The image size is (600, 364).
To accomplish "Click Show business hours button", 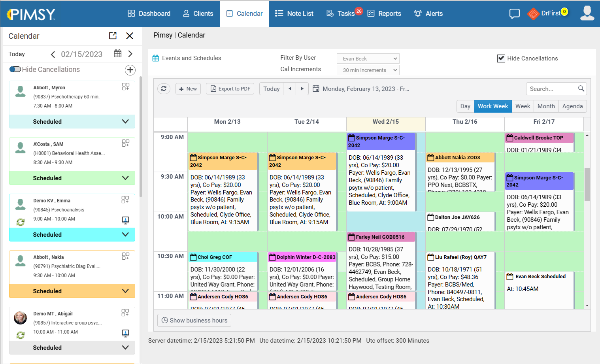I will point(194,320).
